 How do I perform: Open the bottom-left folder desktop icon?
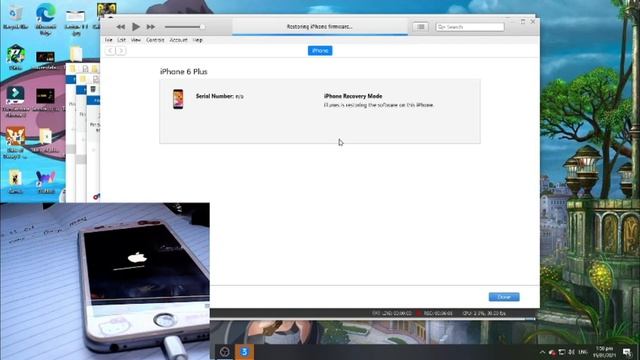coord(16,181)
